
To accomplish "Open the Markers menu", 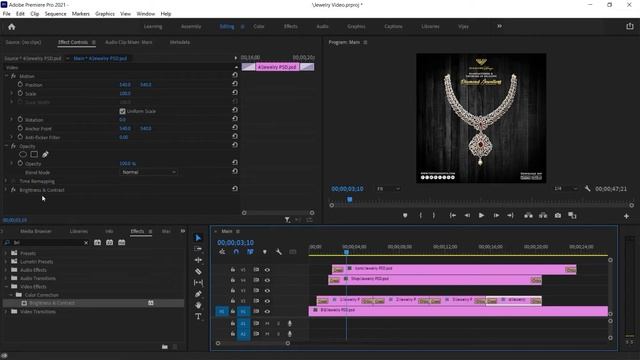I will pos(80,13).
